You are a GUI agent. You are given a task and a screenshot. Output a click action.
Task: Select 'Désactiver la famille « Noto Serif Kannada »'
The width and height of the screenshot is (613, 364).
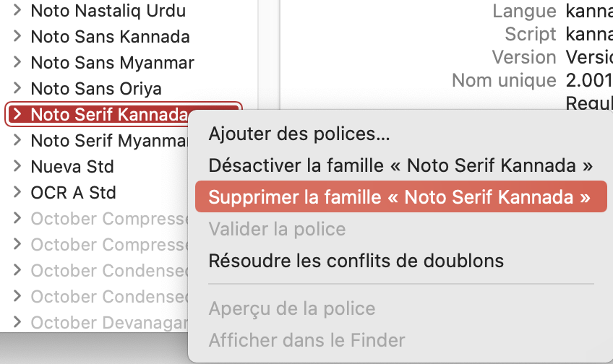400,165
